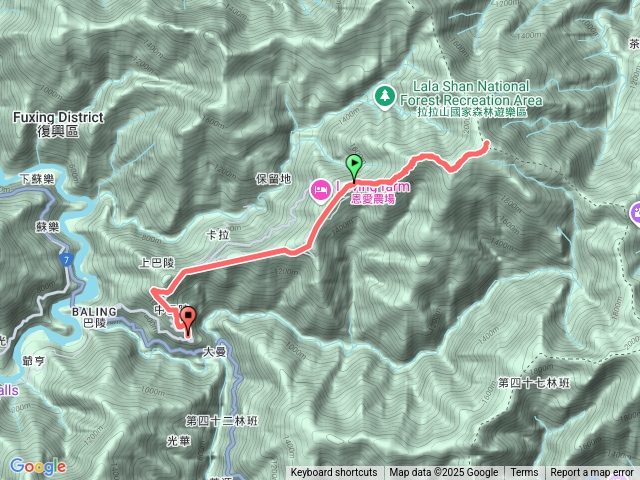Click the Keyboard shortcuts button
Screen dimensions: 640x480
334,473
